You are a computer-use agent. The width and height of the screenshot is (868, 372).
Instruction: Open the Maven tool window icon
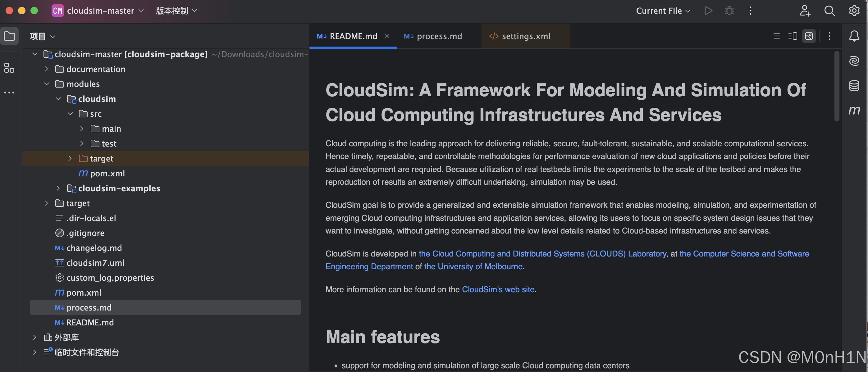pos(854,111)
